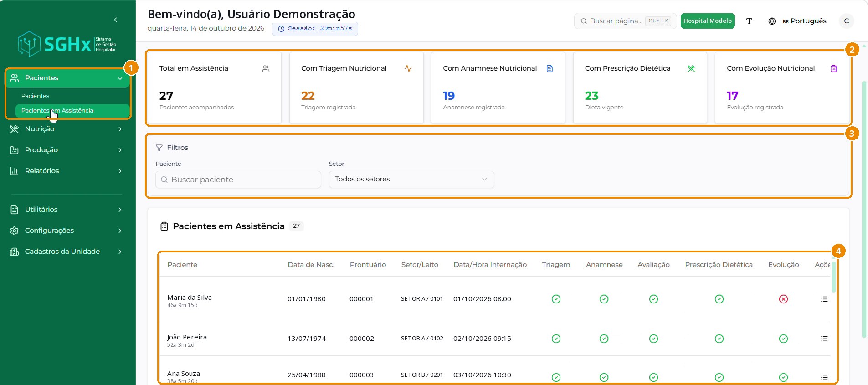This screenshot has height=385, width=868.
Task: Click in the Buscar paciente field
Action: coord(238,180)
